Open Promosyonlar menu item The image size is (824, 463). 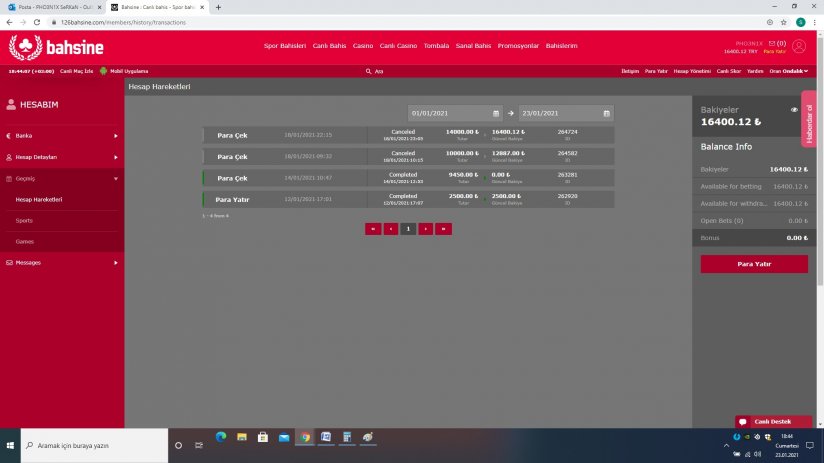[518, 46]
